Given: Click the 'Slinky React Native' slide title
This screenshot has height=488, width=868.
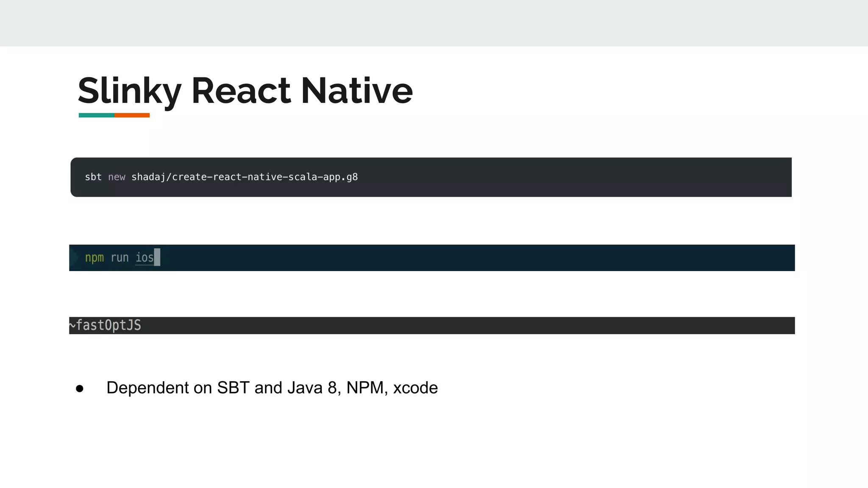Looking at the screenshot, I should [245, 91].
